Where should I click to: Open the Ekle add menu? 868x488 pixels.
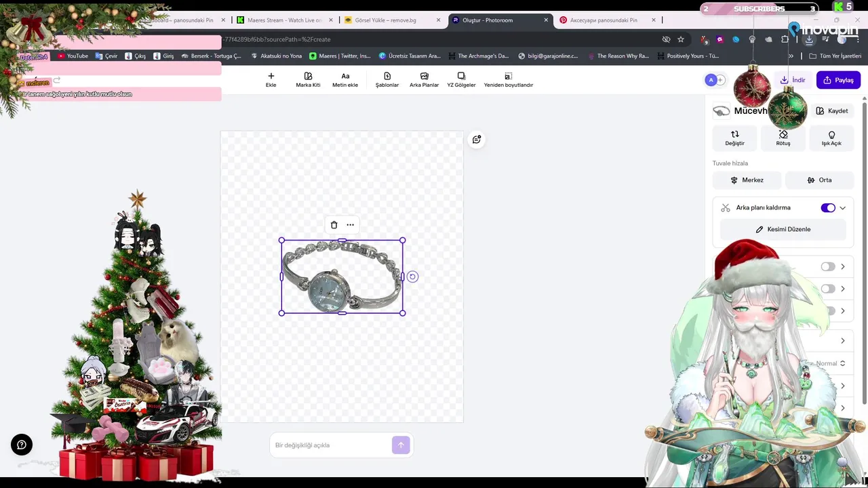pos(271,80)
